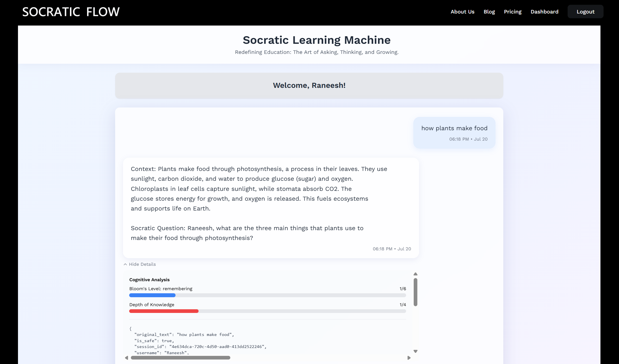Click the Hide Details chevron icon

click(x=125, y=264)
